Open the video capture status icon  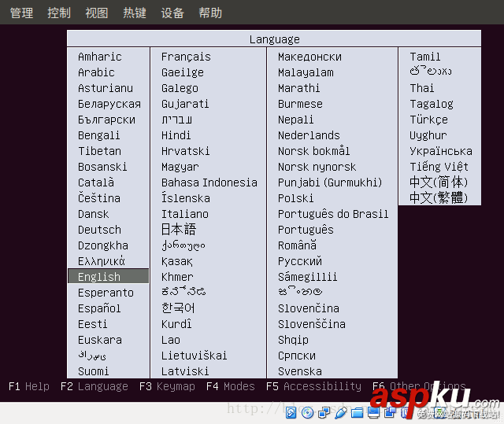pyautogui.click(x=390, y=412)
